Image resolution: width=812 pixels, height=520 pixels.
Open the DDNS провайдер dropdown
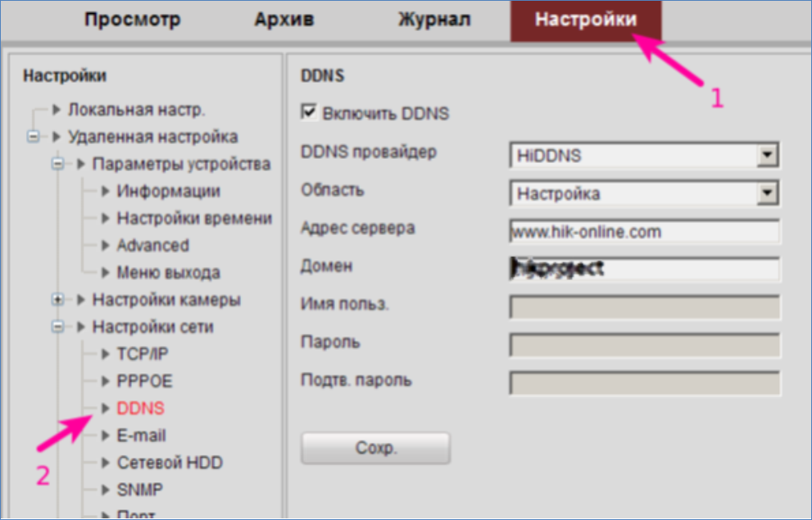point(767,154)
